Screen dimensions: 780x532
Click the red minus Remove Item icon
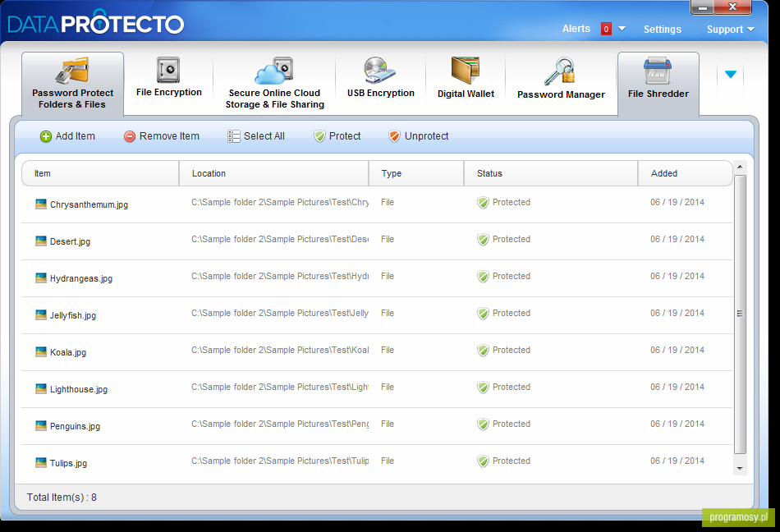(x=130, y=136)
